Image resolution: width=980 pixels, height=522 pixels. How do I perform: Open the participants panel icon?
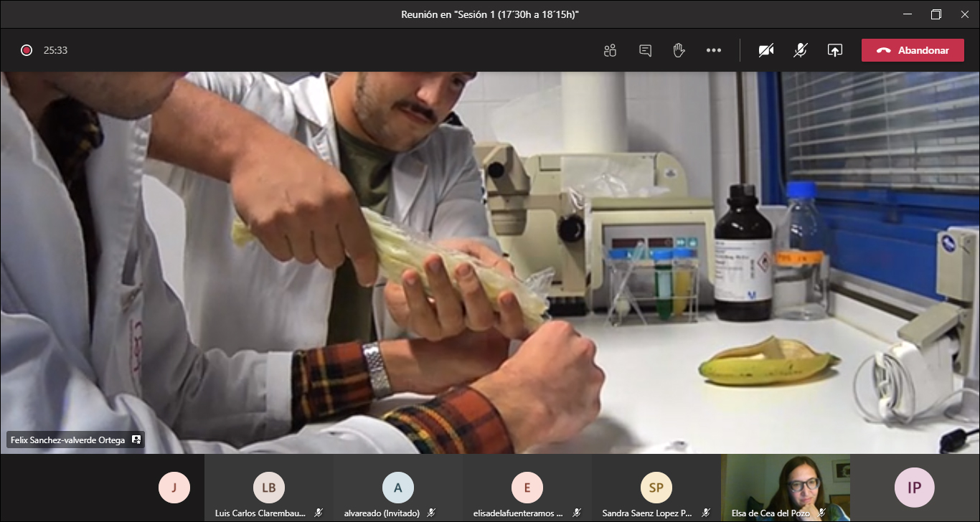(x=610, y=50)
